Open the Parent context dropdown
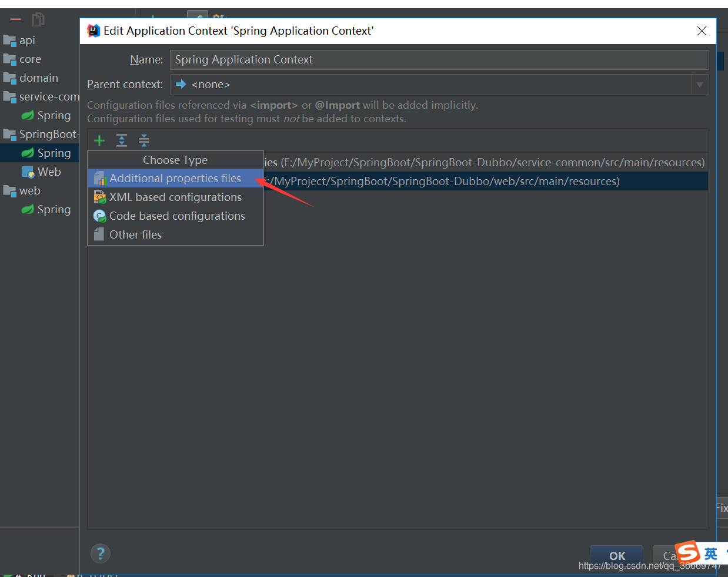 click(x=700, y=84)
